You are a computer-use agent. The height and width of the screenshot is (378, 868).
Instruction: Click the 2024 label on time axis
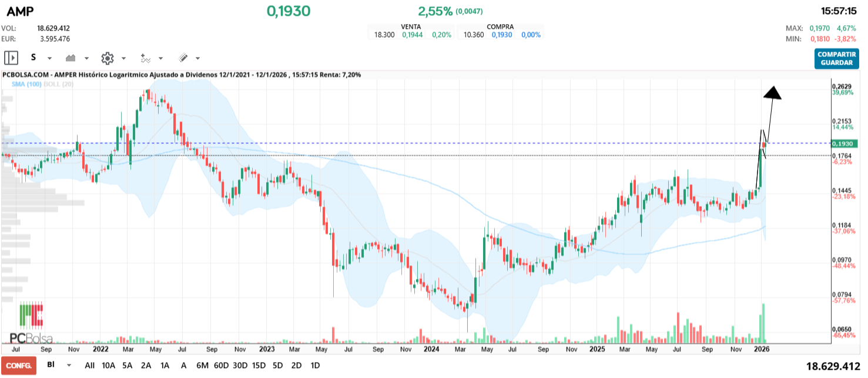point(432,349)
